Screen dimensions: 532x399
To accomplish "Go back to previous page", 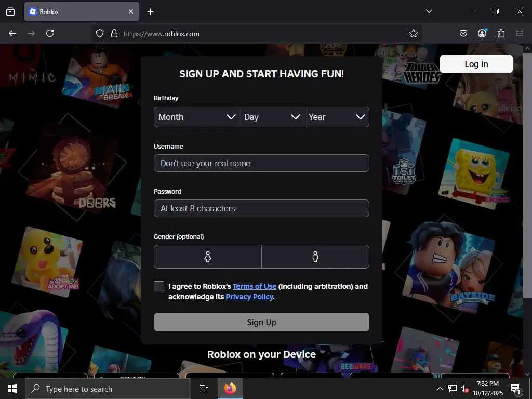I will pyautogui.click(x=12, y=33).
